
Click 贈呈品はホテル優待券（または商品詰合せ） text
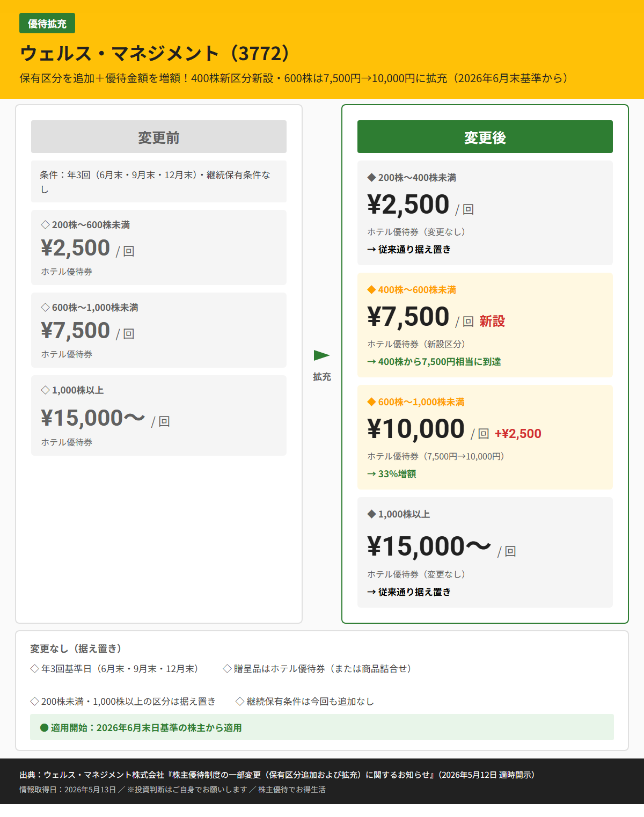point(324,669)
